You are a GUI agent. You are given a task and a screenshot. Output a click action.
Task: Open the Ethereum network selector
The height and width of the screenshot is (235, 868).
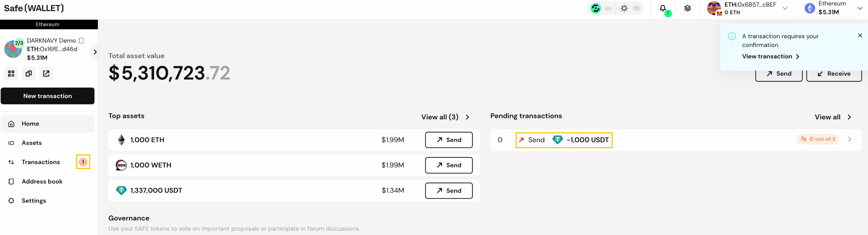[x=833, y=8]
